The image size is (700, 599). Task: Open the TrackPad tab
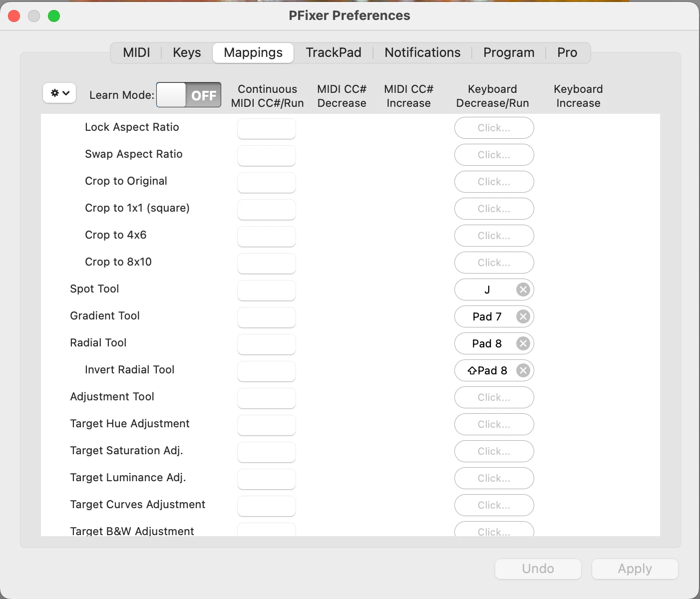click(x=334, y=52)
